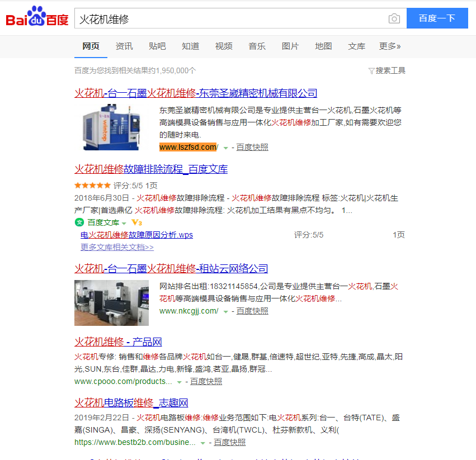Switch to the 图片 tab
Image resolution: width=476 pixels, height=460 pixels.
pyautogui.click(x=290, y=46)
